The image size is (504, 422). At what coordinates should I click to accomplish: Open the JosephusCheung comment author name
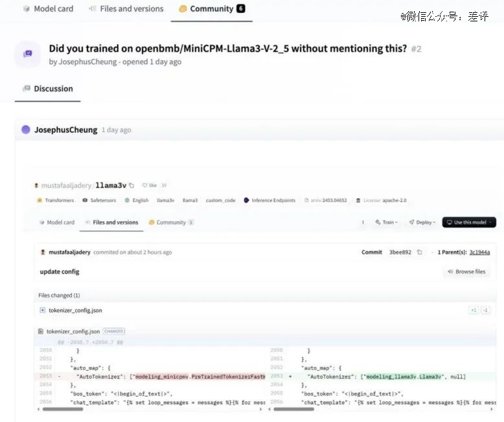coord(66,130)
